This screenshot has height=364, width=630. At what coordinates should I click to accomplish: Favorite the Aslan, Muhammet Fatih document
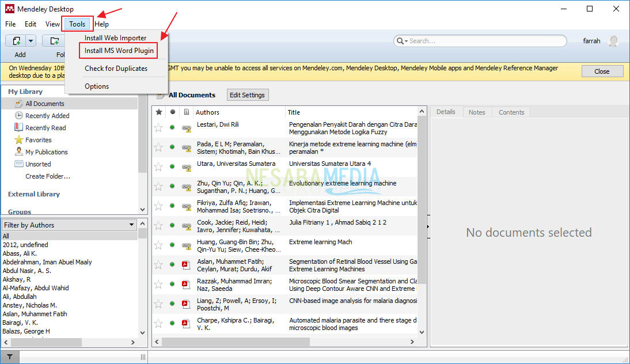(159, 265)
